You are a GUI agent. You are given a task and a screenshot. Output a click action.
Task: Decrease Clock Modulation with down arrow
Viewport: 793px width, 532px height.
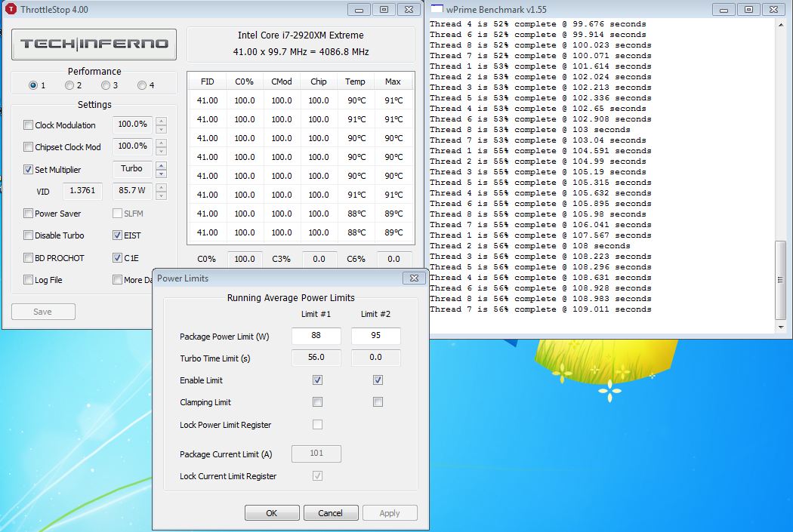(162, 129)
